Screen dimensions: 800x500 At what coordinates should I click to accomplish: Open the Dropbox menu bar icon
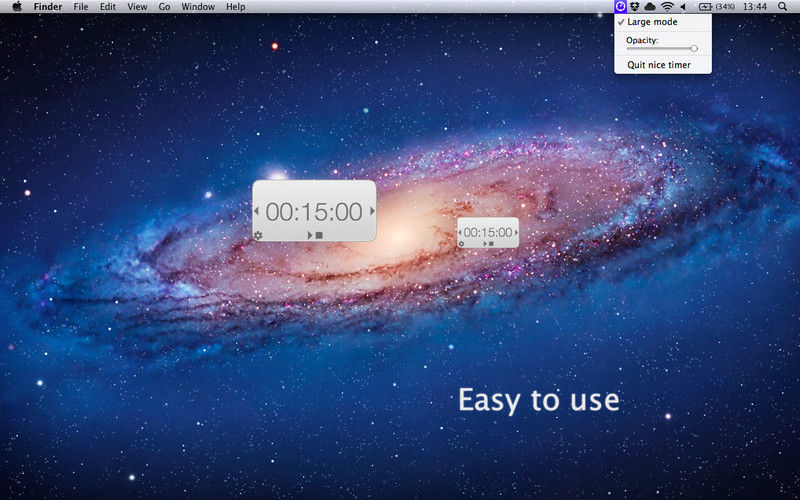[x=635, y=7]
